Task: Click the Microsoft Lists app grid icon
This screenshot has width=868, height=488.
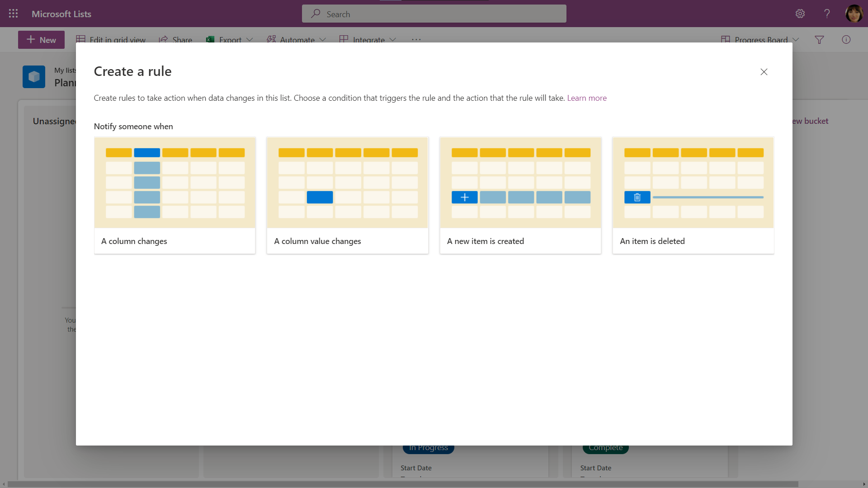Action: point(13,14)
